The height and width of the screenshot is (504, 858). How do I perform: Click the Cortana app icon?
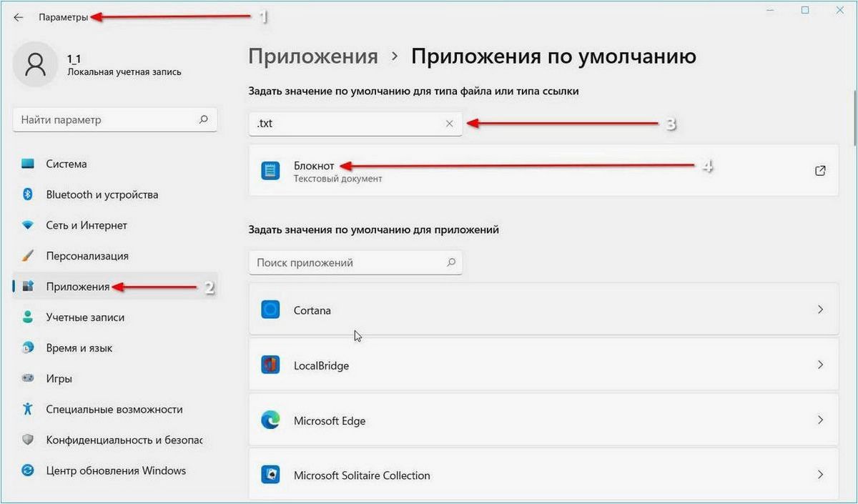coord(270,310)
